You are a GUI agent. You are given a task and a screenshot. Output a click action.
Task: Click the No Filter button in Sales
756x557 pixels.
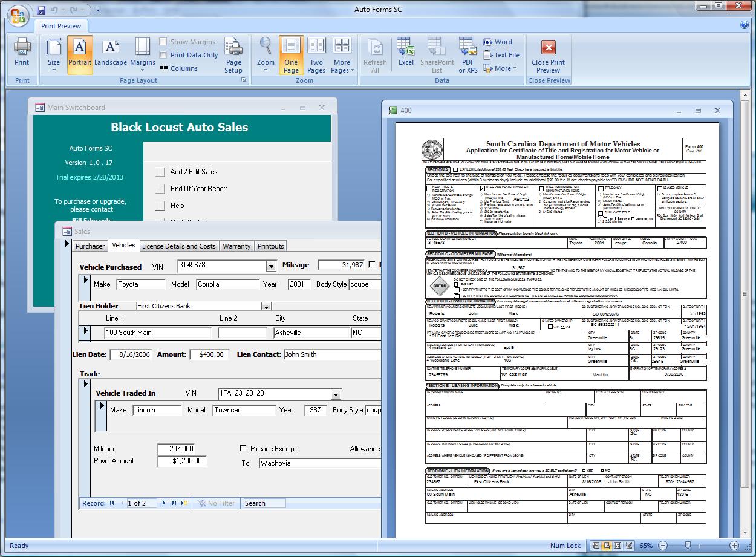[216, 503]
